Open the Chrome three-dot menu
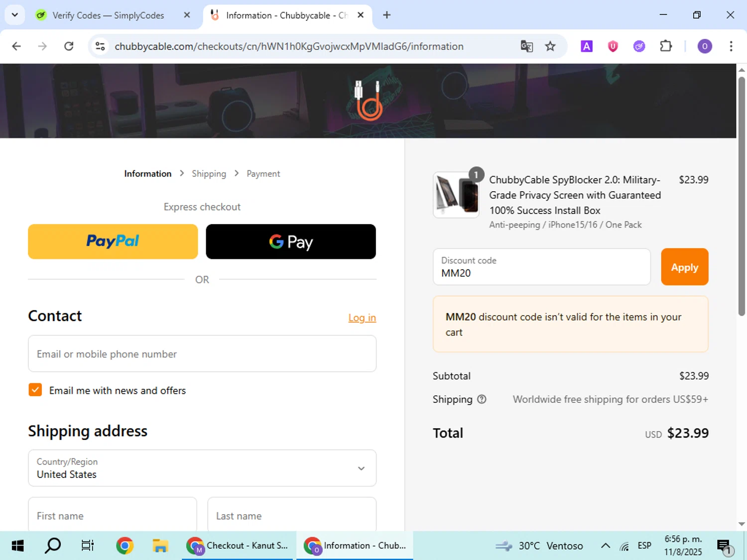Image resolution: width=747 pixels, height=560 pixels. [731, 46]
